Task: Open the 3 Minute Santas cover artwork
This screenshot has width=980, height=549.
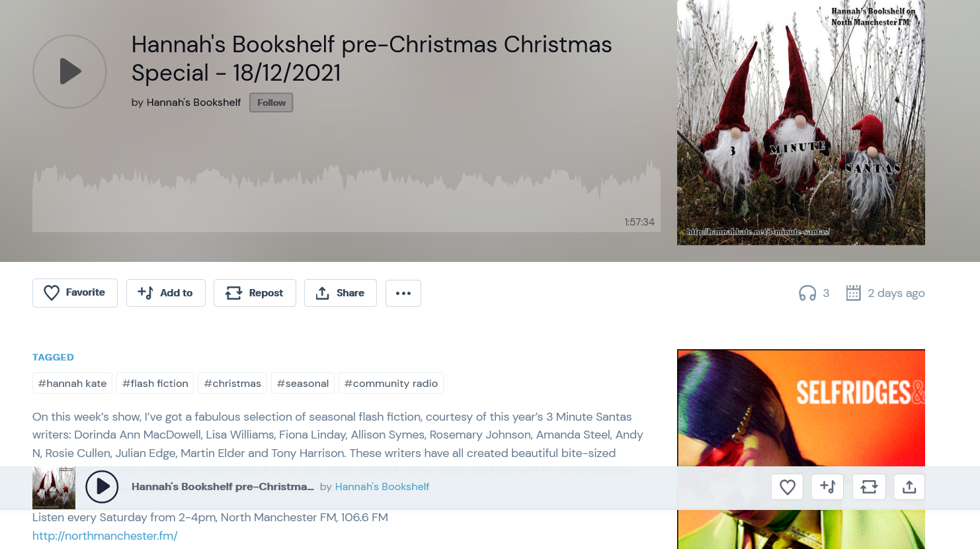Action: pyautogui.click(x=801, y=122)
